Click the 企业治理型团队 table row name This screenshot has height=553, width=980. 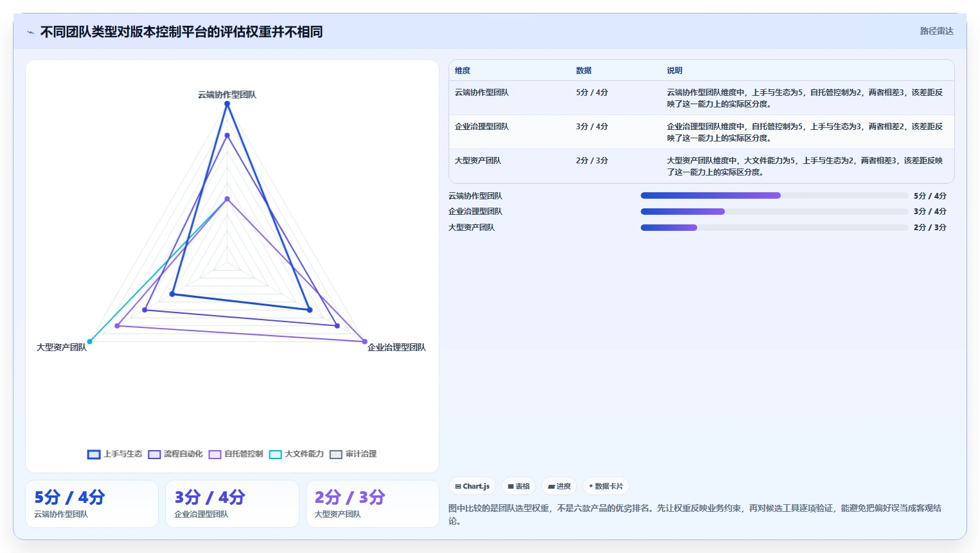[x=482, y=127]
